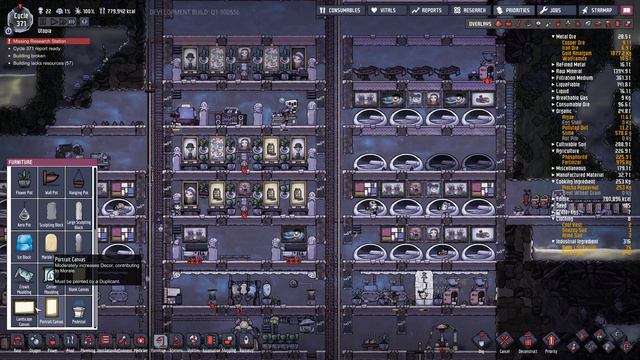Viewport: 640px width, 360px height.
Task: Pause the game with the pause control
Action: [x=43, y=21]
